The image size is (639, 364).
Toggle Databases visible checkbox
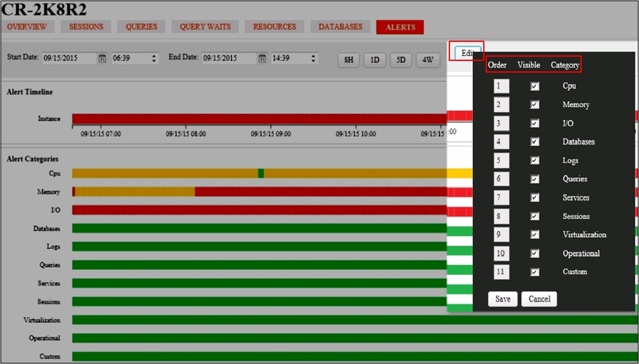[x=535, y=141]
